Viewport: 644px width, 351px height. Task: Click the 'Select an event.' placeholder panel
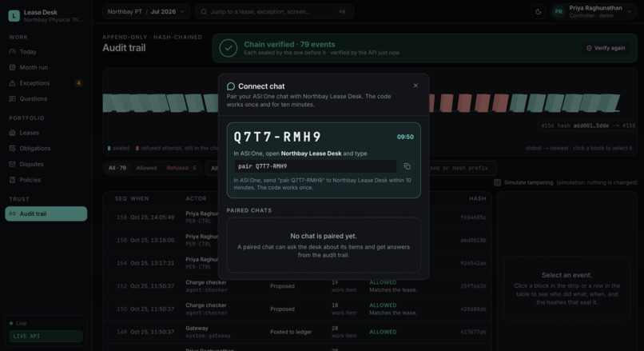566,288
